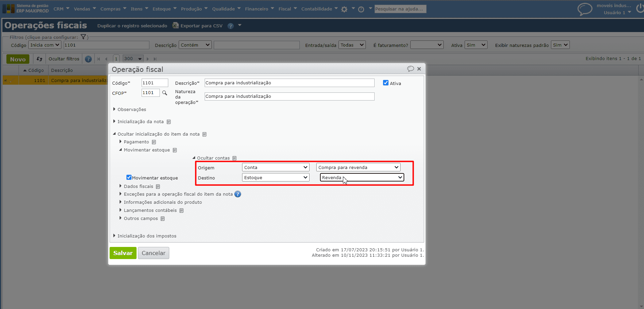The height and width of the screenshot is (309, 644).
Task: Open the É faturamento dropdown
Action: coord(427,45)
